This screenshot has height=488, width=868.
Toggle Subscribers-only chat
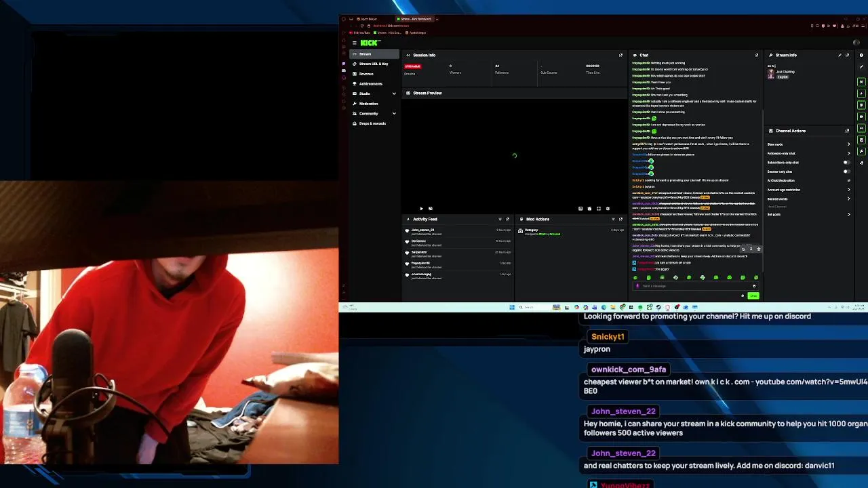pyautogui.click(x=847, y=163)
